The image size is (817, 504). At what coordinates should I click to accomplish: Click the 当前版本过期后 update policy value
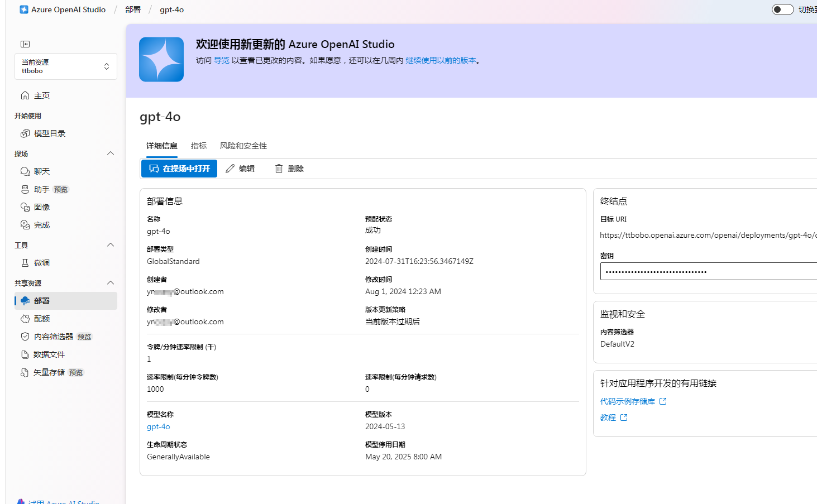tap(393, 321)
